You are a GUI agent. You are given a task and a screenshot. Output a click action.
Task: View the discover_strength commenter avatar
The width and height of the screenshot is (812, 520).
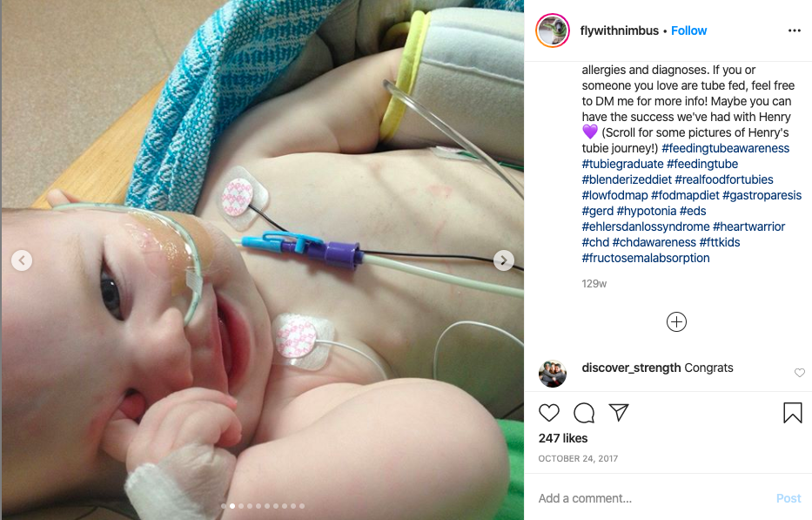coord(552,374)
